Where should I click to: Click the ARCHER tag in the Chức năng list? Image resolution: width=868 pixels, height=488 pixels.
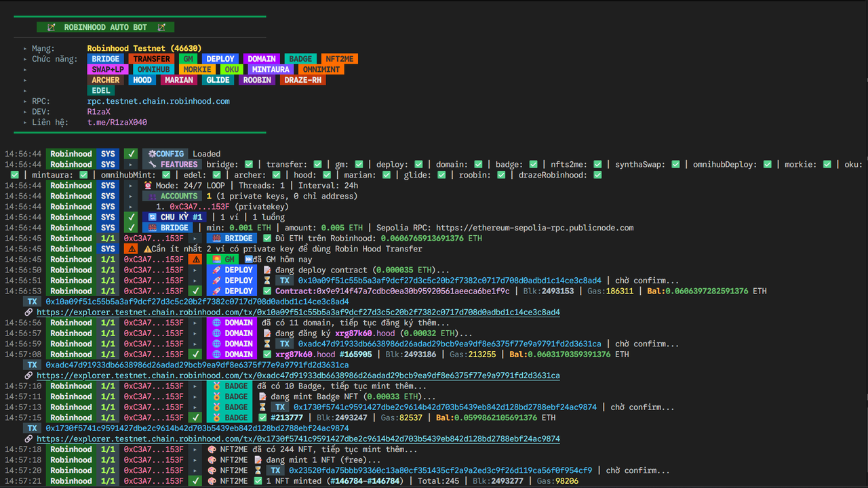(x=106, y=80)
